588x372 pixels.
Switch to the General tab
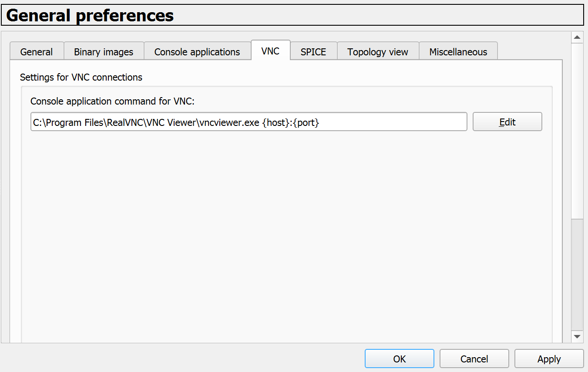pos(37,52)
